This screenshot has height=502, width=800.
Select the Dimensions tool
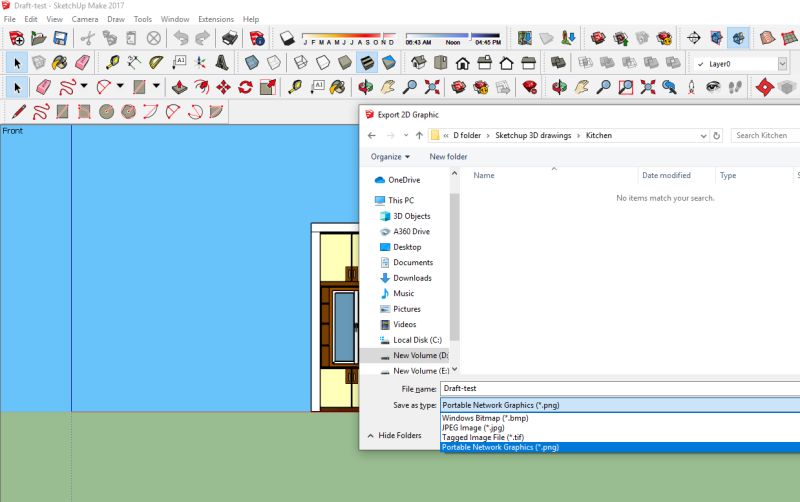point(134,63)
